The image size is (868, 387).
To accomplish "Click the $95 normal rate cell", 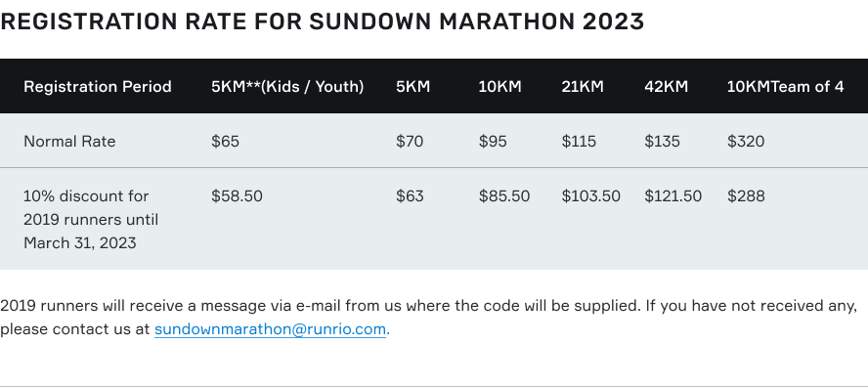I will pyautogui.click(x=493, y=141).
